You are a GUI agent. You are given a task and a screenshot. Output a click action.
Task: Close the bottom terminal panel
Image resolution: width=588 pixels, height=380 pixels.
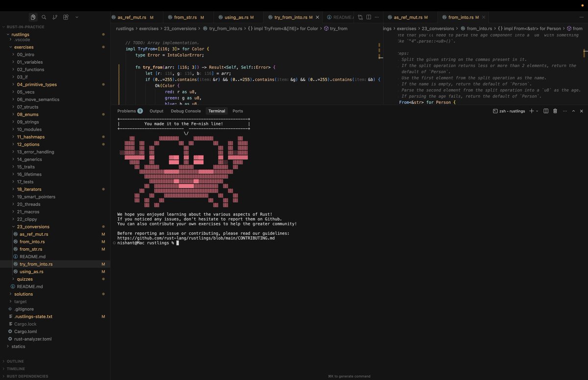point(582,111)
